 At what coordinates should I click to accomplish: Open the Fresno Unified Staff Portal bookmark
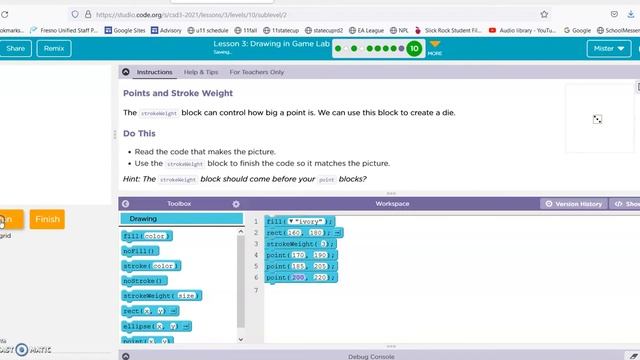(x=64, y=30)
